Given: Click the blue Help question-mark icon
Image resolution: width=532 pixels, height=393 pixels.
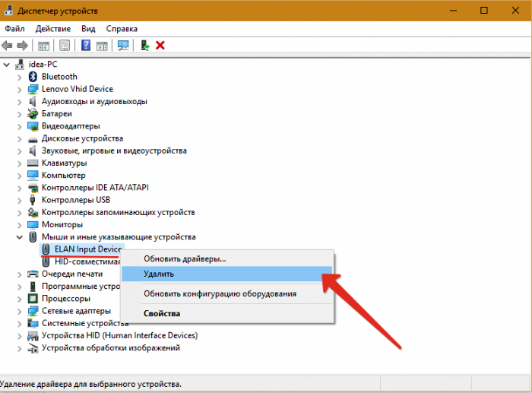Looking at the screenshot, I should click(x=86, y=45).
